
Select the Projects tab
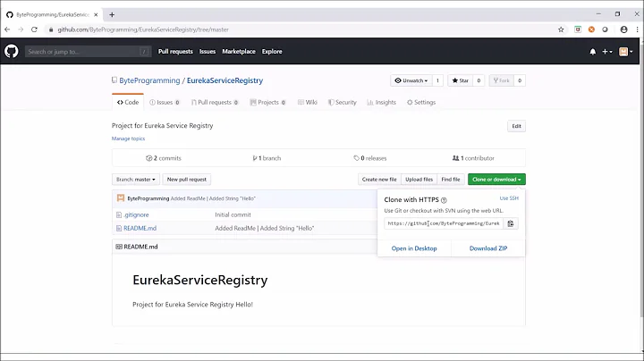point(267,102)
